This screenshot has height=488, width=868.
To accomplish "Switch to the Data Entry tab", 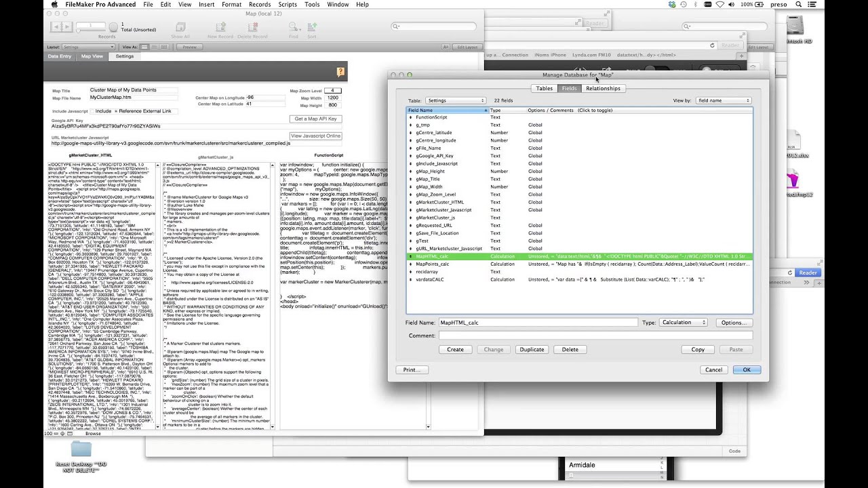I will (60, 56).
